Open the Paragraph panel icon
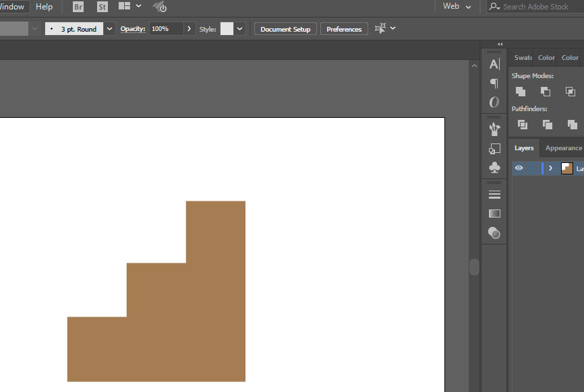 [x=494, y=84]
